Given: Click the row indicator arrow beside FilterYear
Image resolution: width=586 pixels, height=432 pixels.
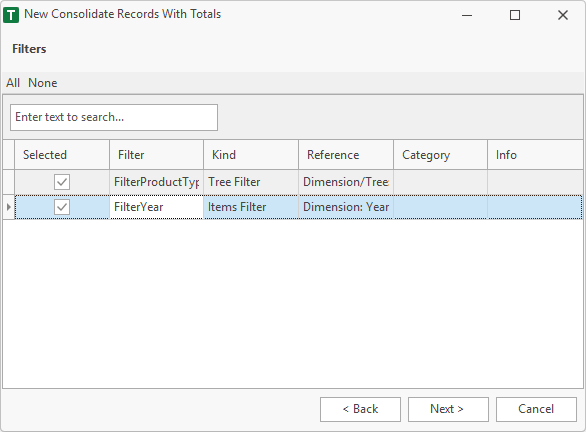Looking at the screenshot, I should tap(8, 207).
